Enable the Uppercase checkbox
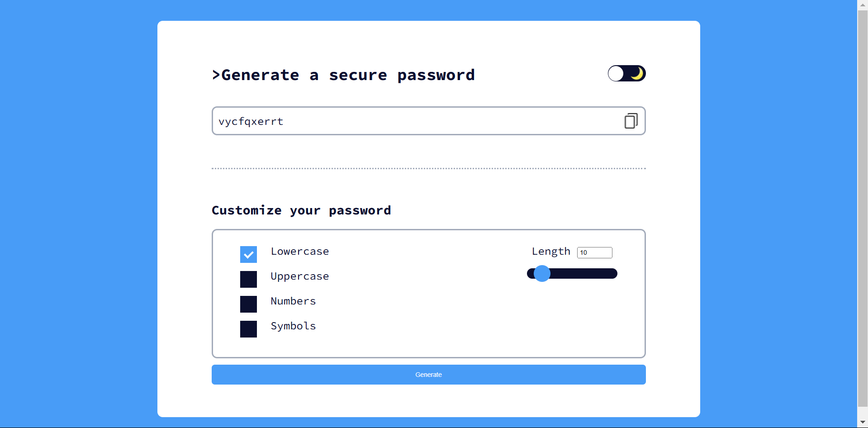The width and height of the screenshot is (868, 428). pyautogui.click(x=248, y=279)
